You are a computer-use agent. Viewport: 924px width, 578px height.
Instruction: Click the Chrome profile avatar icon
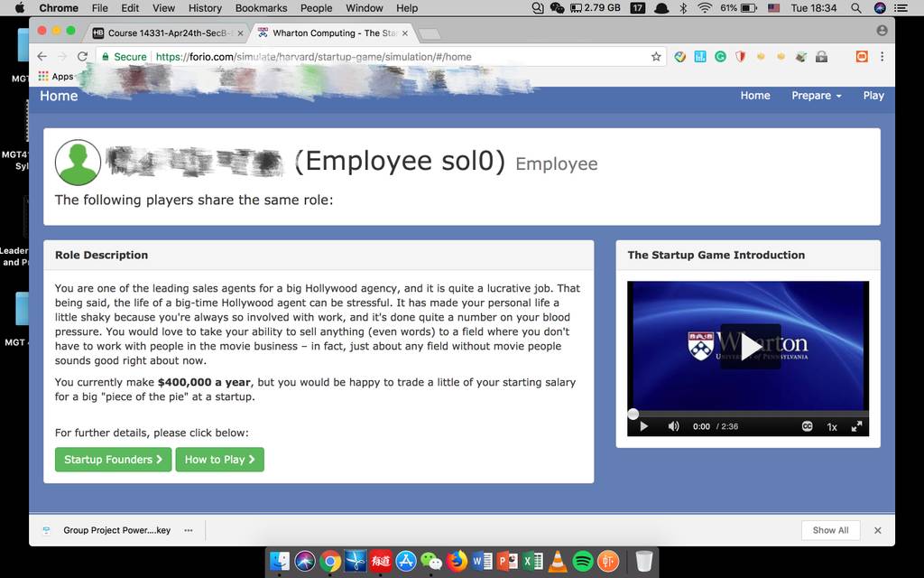tap(882, 31)
